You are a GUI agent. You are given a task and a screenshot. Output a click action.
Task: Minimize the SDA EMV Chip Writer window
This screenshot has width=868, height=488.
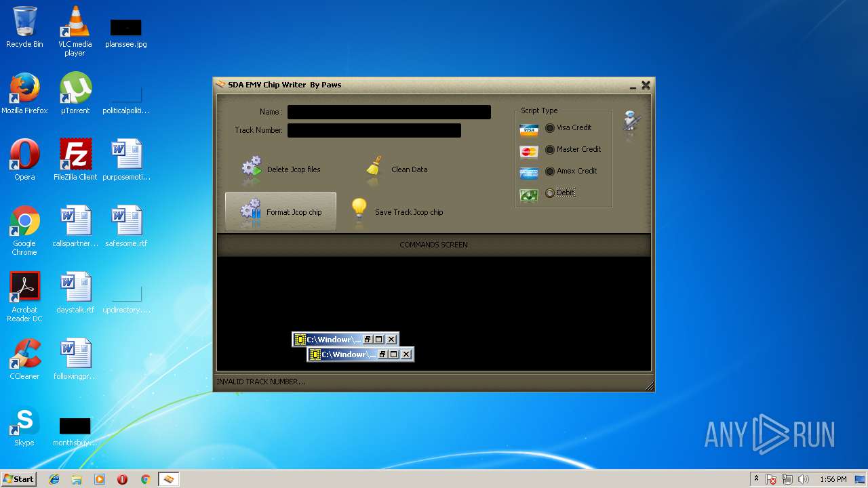click(633, 86)
